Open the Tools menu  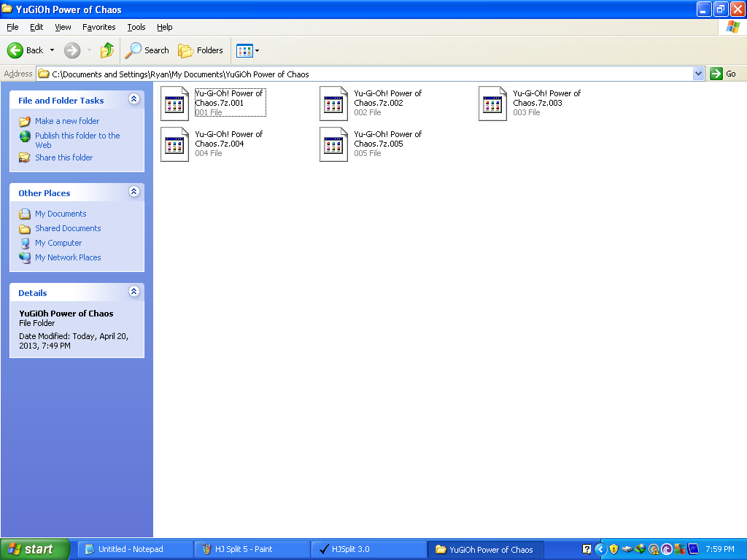coord(136,27)
